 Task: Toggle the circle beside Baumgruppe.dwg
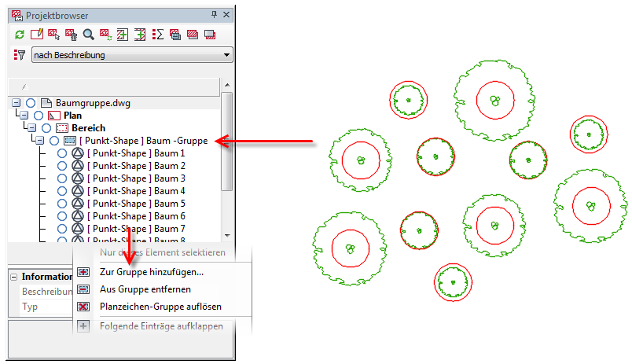tap(30, 103)
